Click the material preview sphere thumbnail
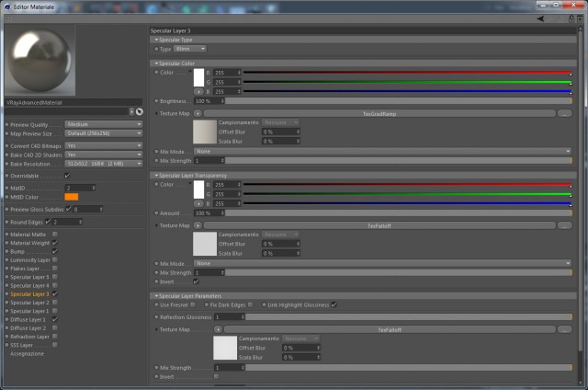The height and width of the screenshot is (390, 588). tap(40, 61)
